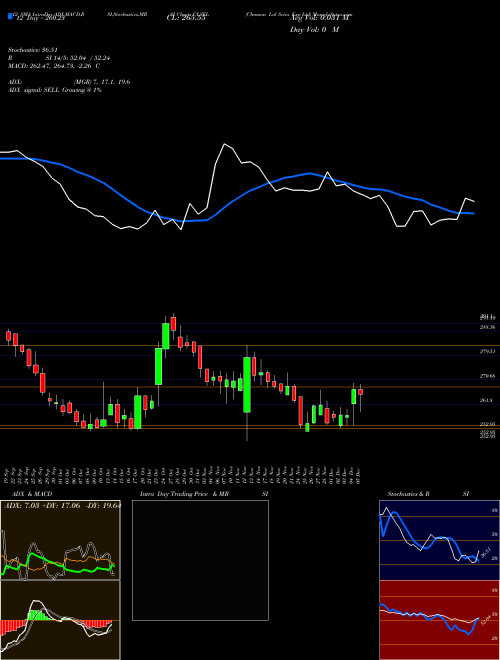Open the red RSI chart panel

(439, 620)
